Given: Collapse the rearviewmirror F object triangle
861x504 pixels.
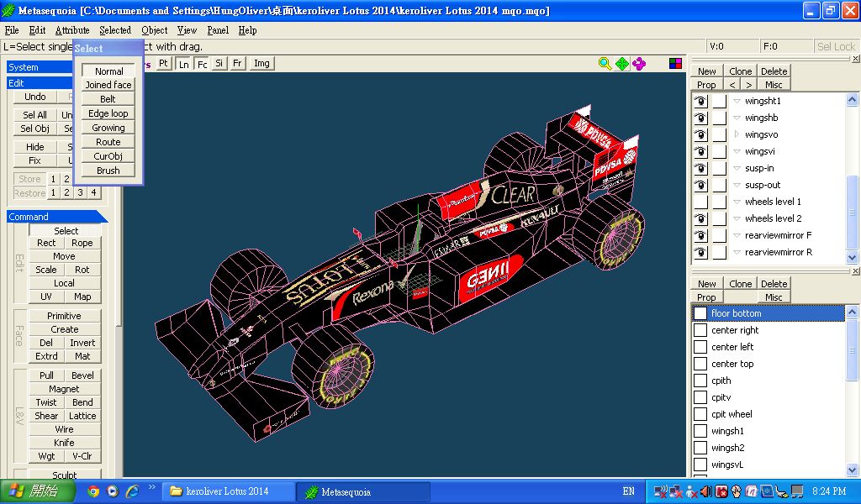Looking at the screenshot, I should tap(737, 235).
